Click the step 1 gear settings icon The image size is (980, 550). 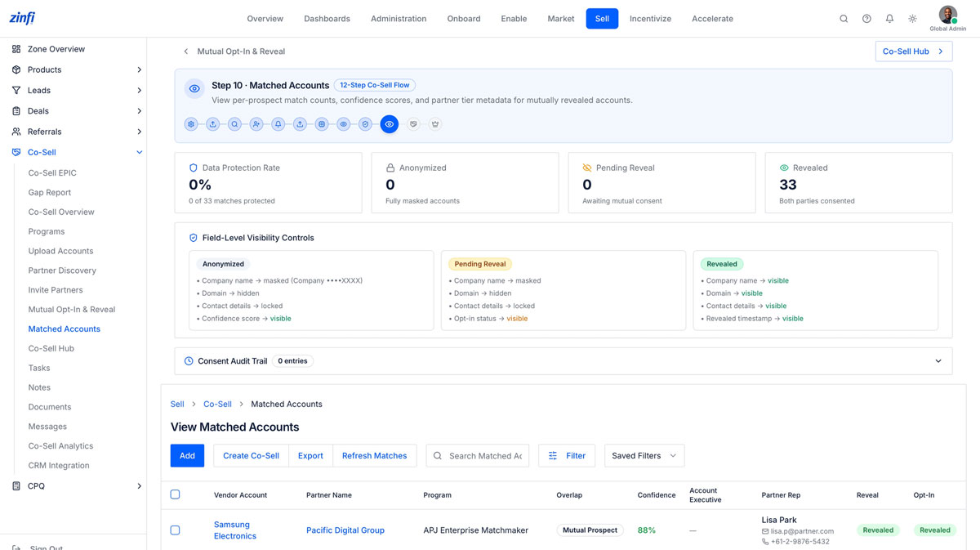[x=191, y=124]
